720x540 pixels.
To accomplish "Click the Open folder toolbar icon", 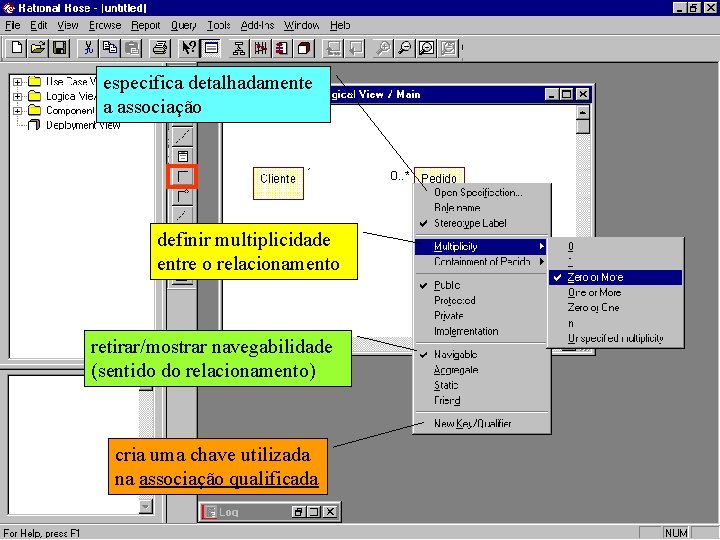I will tap(38, 48).
